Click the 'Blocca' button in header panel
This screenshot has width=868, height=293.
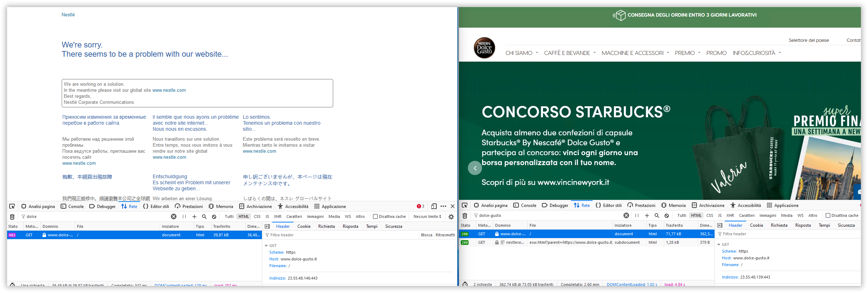tap(426, 235)
